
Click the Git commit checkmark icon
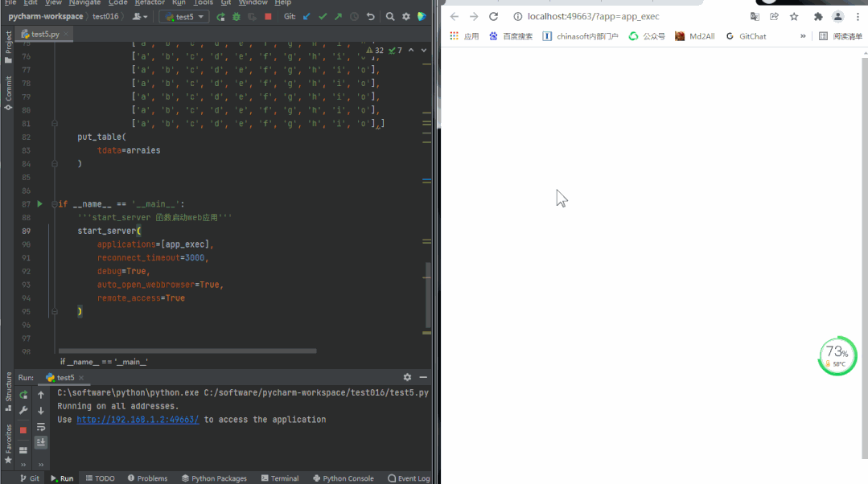click(x=323, y=16)
